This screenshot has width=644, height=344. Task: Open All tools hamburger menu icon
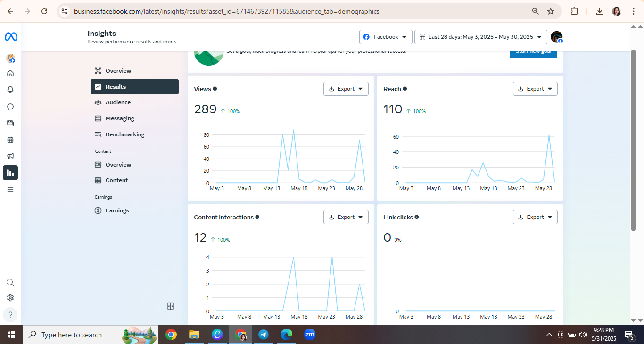(x=10, y=189)
